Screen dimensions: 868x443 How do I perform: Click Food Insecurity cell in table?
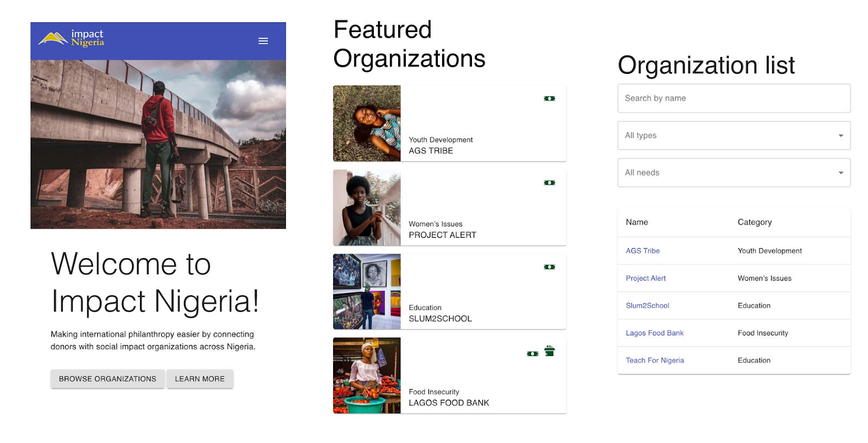pos(763,333)
